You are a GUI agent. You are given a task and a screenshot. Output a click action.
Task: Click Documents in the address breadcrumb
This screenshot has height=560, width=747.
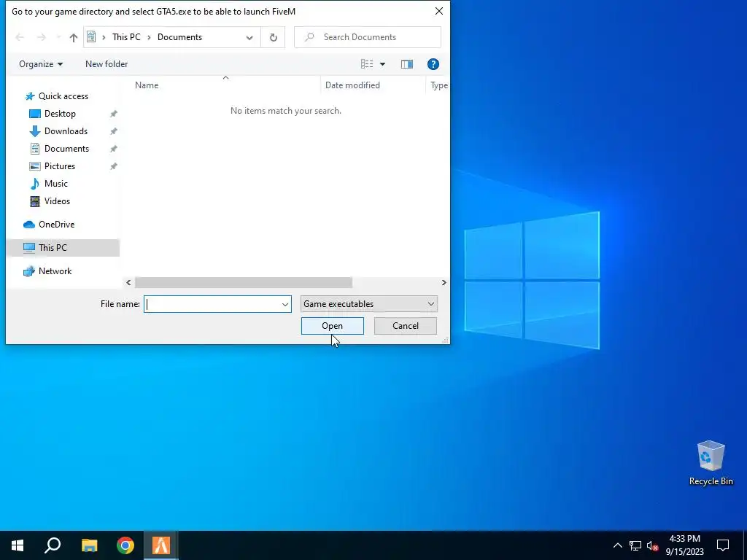click(179, 37)
